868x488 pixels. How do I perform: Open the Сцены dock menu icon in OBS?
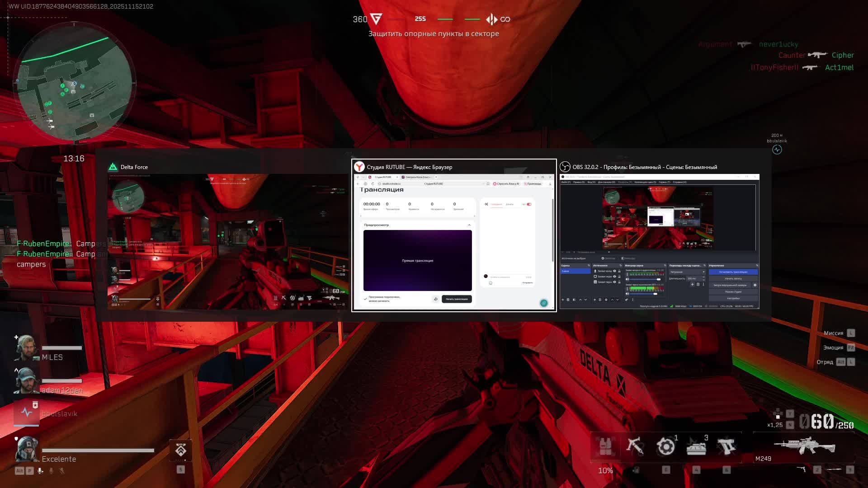pos(589,266)
